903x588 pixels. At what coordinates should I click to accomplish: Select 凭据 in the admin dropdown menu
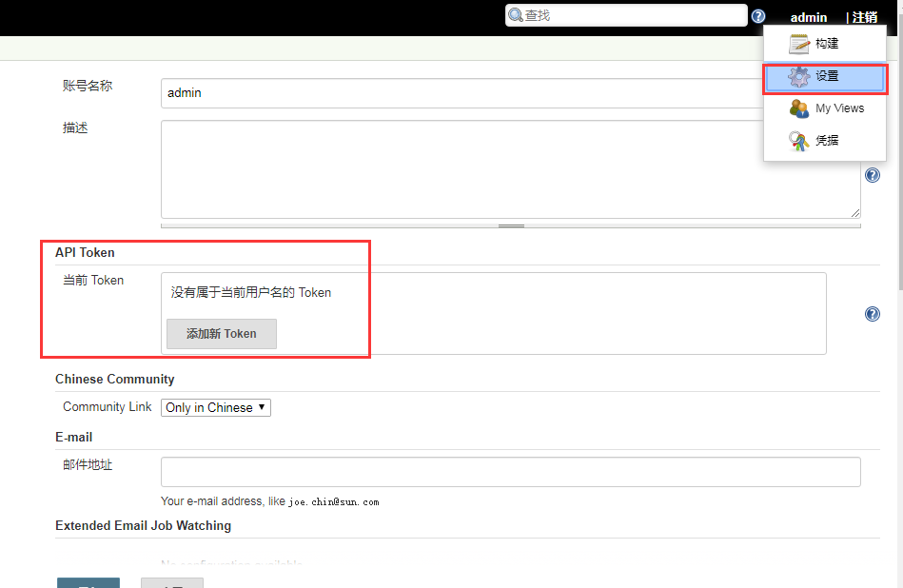(x=825, y=141)
